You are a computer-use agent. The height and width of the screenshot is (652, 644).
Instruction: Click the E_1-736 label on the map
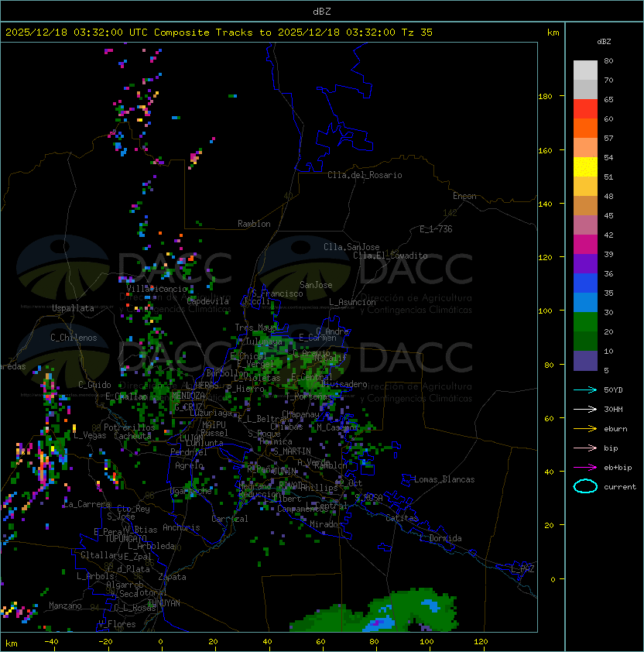436,228
